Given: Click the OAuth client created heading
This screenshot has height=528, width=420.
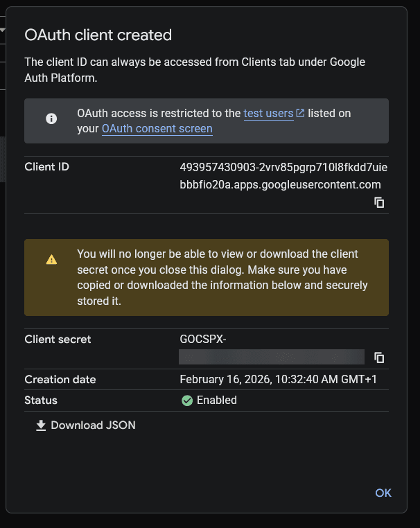Looking at the screenshot, I should [x=98, y=35].
